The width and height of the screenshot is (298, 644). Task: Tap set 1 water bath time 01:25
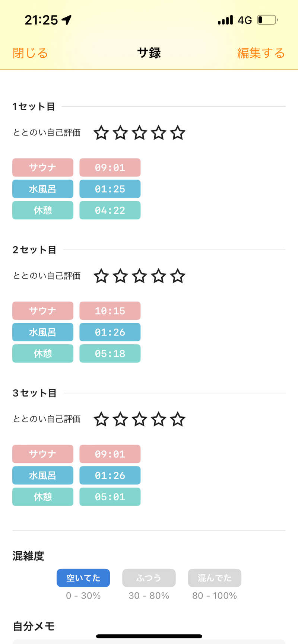pos(110,189)
